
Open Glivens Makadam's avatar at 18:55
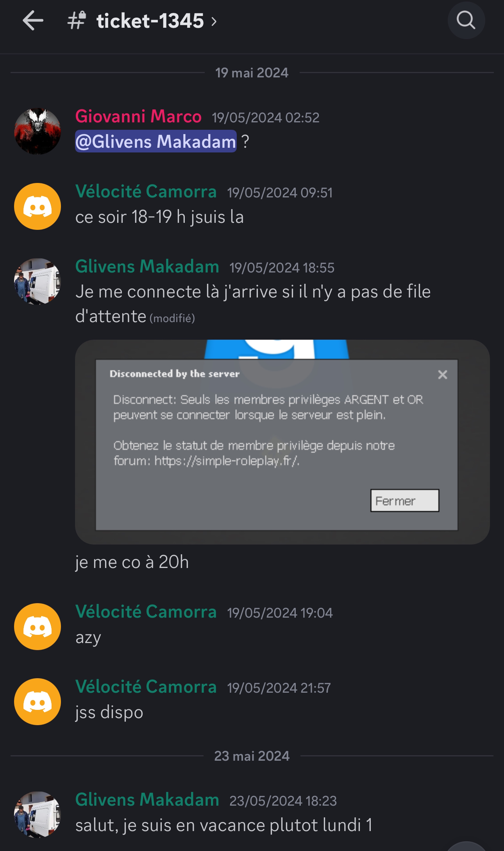tap(38, 281)
